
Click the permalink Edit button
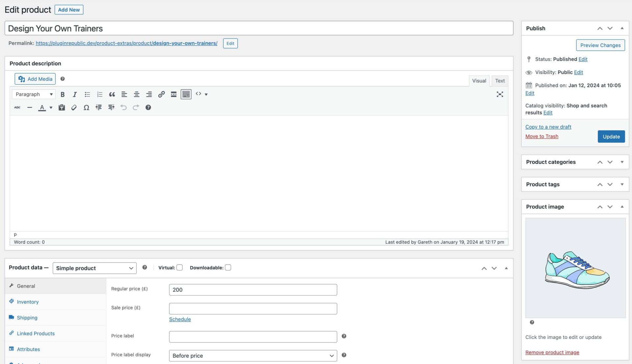click(x=230, y=43)
